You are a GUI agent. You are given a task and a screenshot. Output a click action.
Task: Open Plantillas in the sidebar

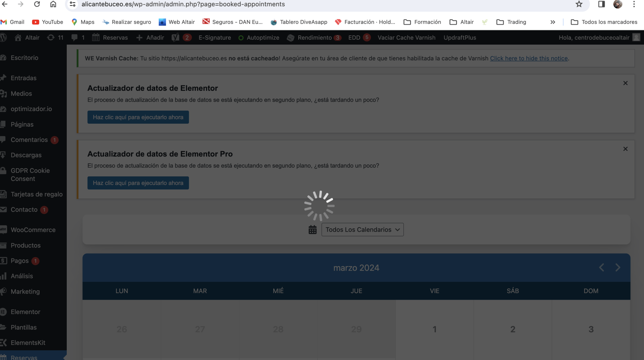coord(23,327)
